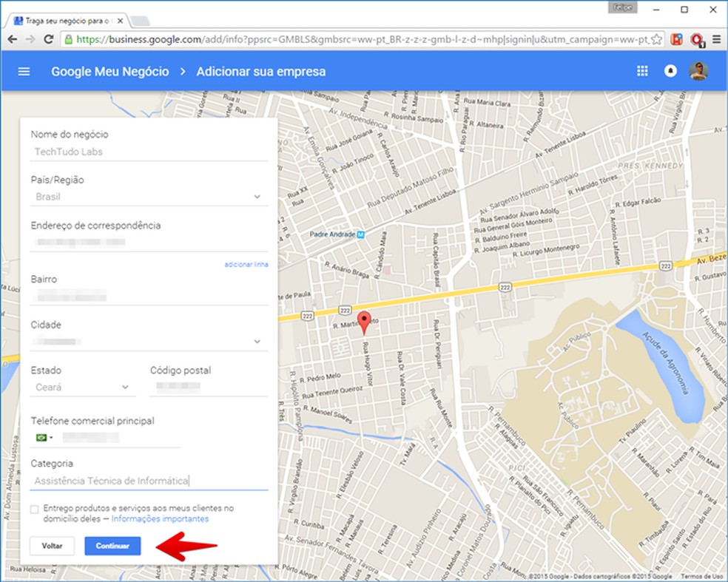This screenshot has width=728, height=582.
Task: Click the Voltar button
Action: pos(52,546)
